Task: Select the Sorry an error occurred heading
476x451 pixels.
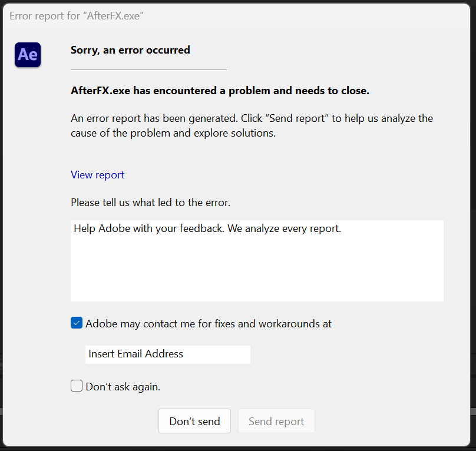Action: pos(130,50)
